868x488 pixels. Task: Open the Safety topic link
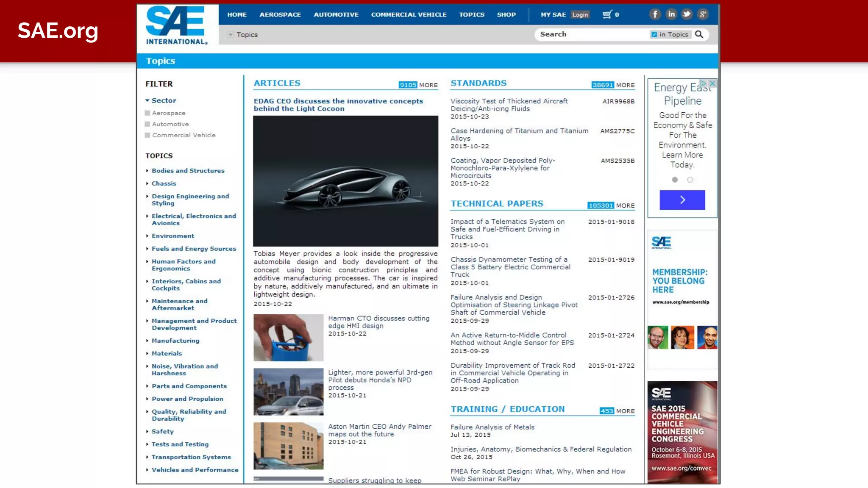coord(163,431)
